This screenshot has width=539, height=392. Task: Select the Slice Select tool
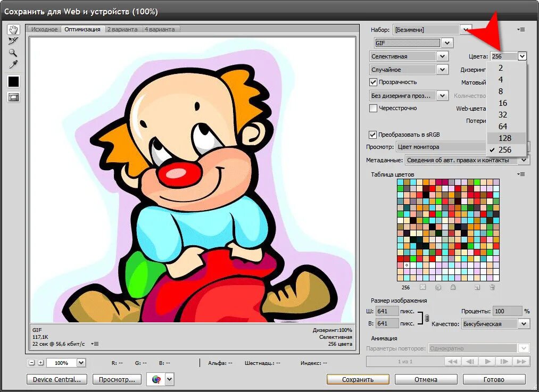coord(13,41)
